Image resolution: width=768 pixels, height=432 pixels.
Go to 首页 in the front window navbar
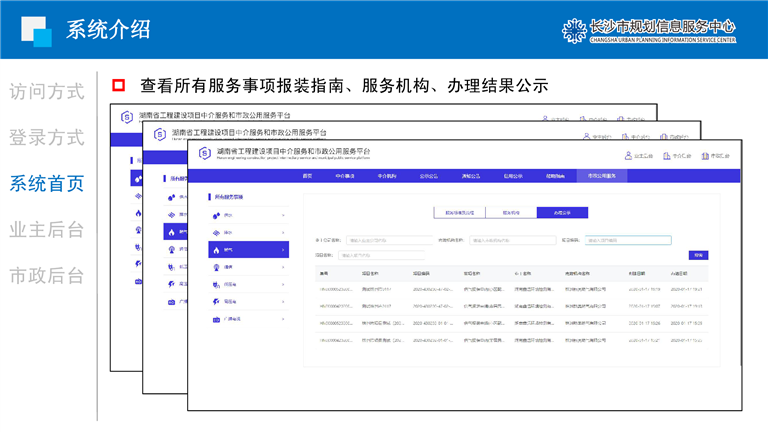308,175
